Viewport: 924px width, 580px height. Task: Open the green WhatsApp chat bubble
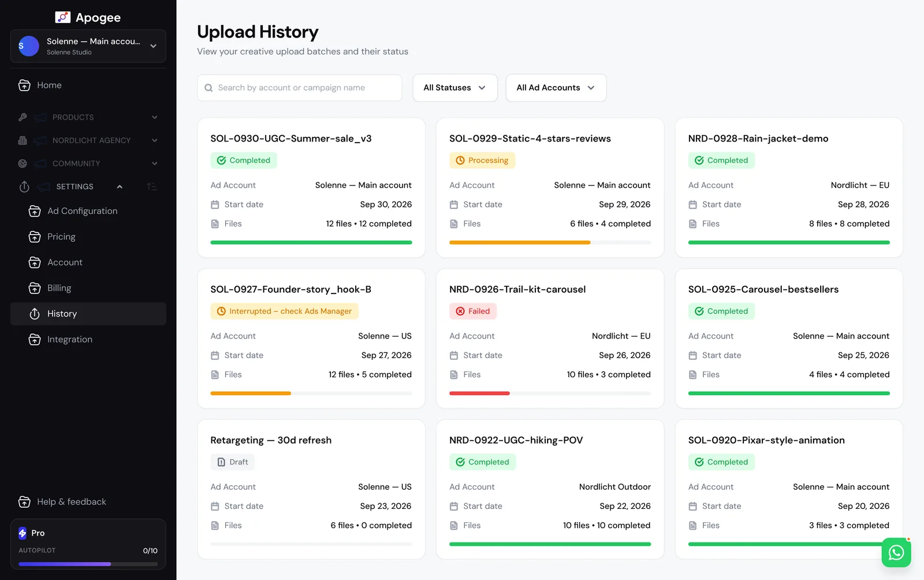coord(896,553)
